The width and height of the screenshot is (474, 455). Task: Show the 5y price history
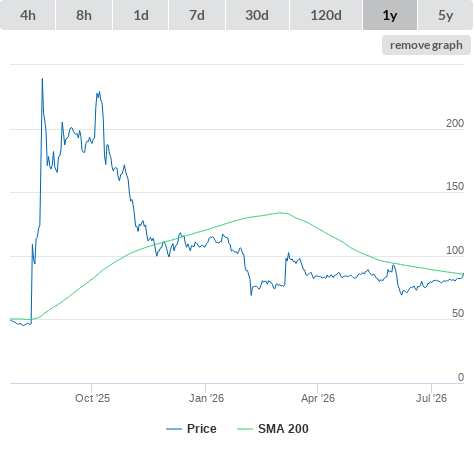(x=446, y=15)
